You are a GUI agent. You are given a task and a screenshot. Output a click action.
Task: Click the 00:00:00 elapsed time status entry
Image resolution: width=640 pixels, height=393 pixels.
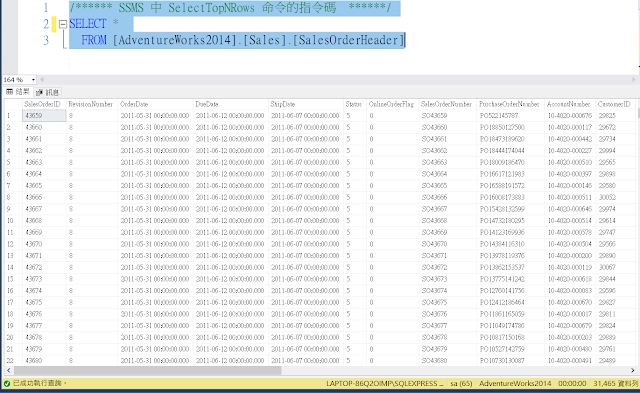[x=572, y=384]
